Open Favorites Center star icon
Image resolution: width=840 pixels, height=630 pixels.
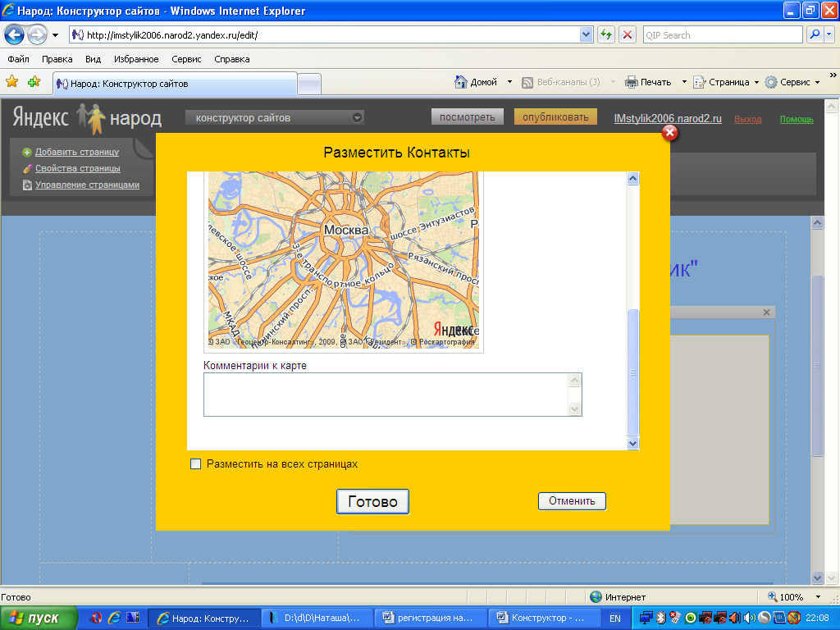pyautogui.click(x=11, y=82)
